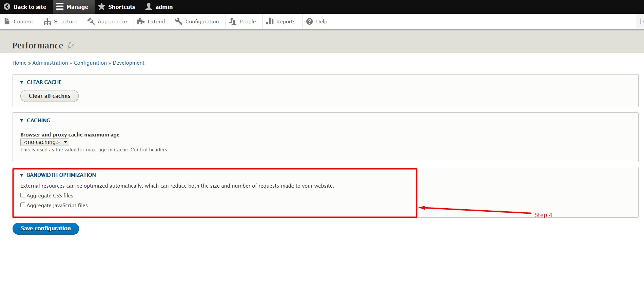Click the Clear all caches button
This screenshot has height=298, width=644.
pos(50,96)
